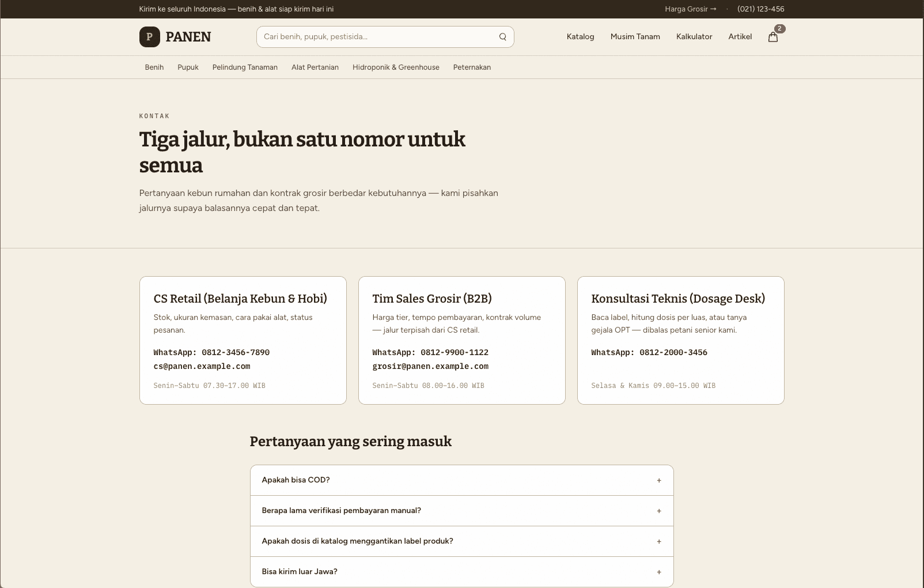The image size is (924, 588).
Task: Click CS Retail WhatsApp 0812-3456-7890
Action: click(211, 352)
